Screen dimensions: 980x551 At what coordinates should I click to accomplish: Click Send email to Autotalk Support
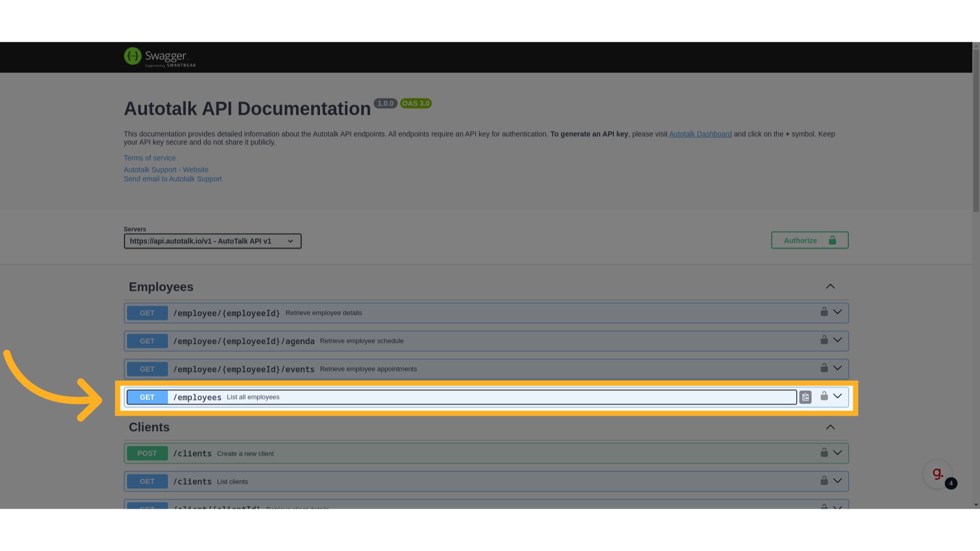click(173, 179)
